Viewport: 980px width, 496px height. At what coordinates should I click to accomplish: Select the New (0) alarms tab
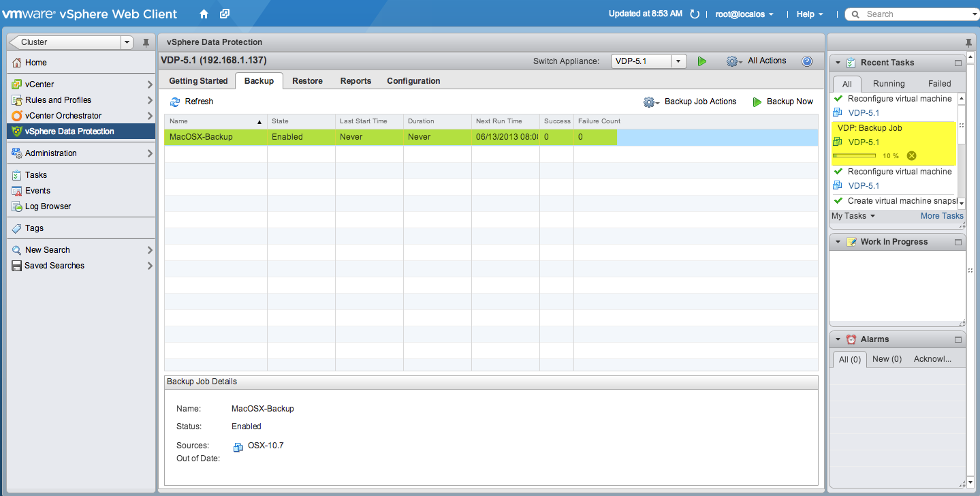[887, 359]
